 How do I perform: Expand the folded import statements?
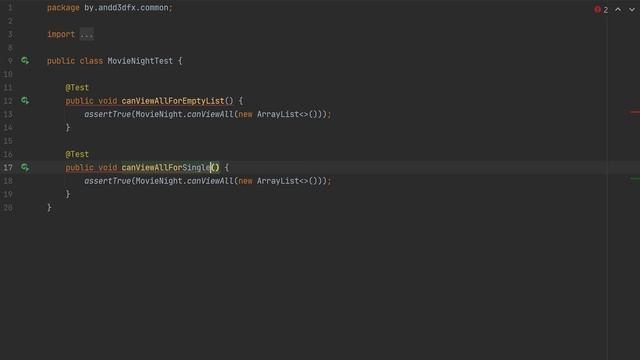87,34
